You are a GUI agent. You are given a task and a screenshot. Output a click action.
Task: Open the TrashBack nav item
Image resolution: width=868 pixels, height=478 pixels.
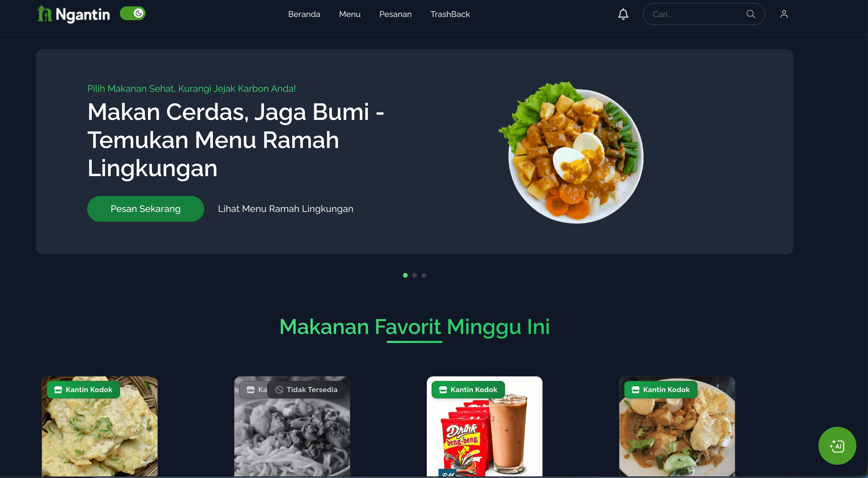(x=450, y=14)
